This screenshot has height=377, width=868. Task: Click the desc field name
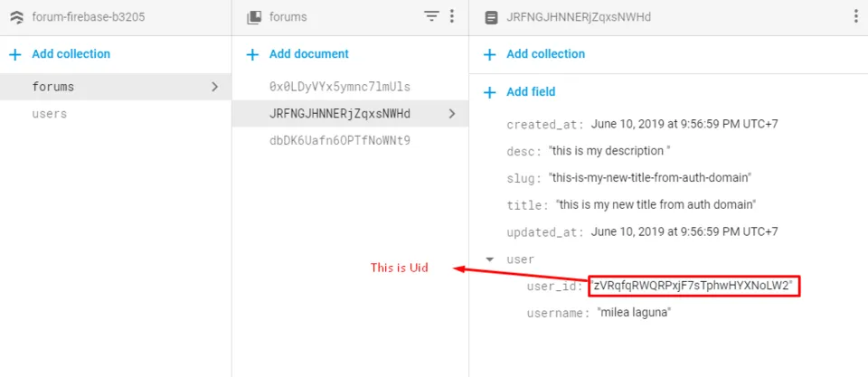point(524,152)
